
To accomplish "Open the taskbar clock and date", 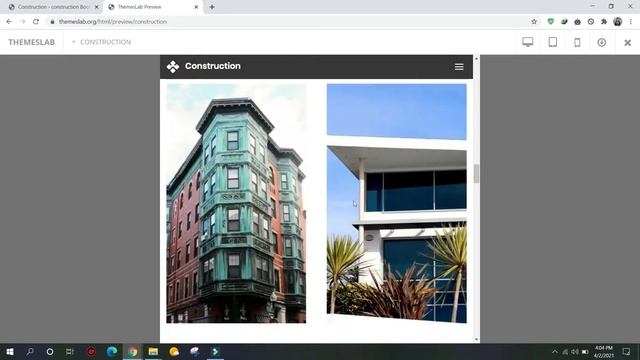I will [604, 351].
